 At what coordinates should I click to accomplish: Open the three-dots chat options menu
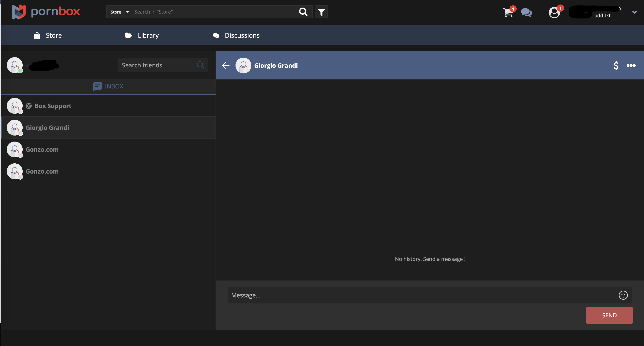pyautogui.click(x=631, y=66)
